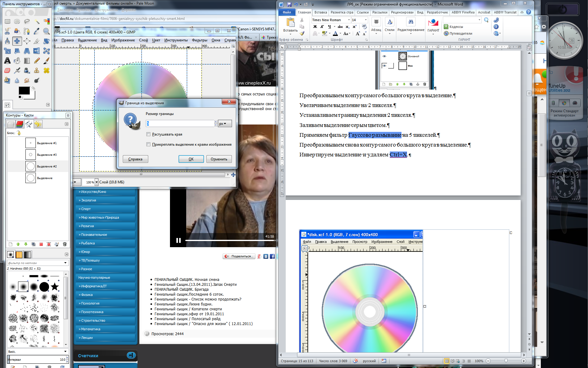588x368 pixels.
Task: Select the Text tool letter A
Action: pos(7,61)
